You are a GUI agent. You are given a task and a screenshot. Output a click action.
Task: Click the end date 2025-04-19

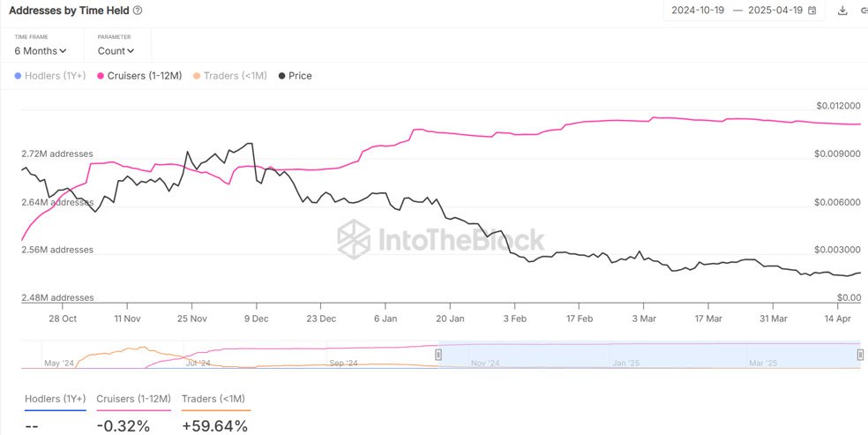(775, 11)
